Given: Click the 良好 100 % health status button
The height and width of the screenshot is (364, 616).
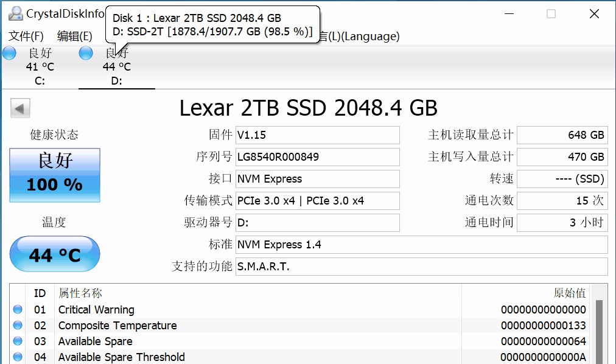Looking at the screenshot, I should pyautogui.click(x=55, y=175).
